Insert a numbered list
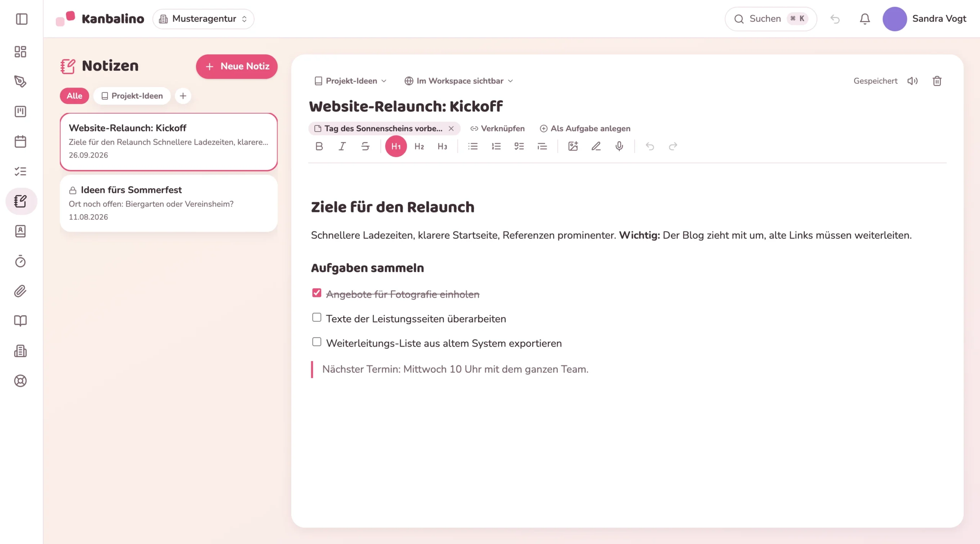The height and width of the screenshot is (544, 980). (496, 146)
